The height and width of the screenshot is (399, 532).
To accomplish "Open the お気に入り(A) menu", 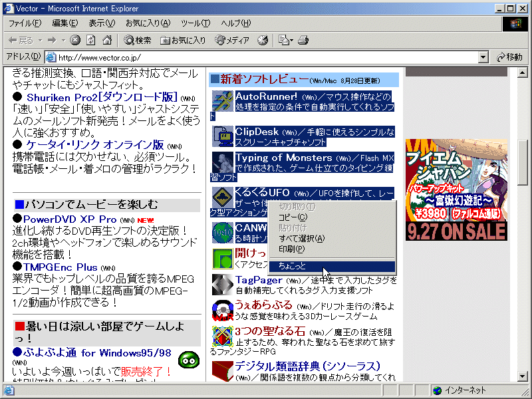I will coord(148,23).
